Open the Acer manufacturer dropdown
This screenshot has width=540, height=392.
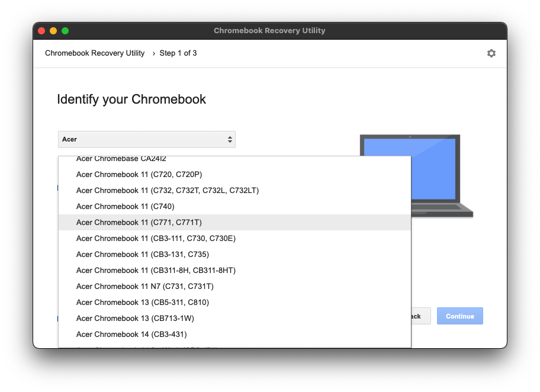pos(147,140)
